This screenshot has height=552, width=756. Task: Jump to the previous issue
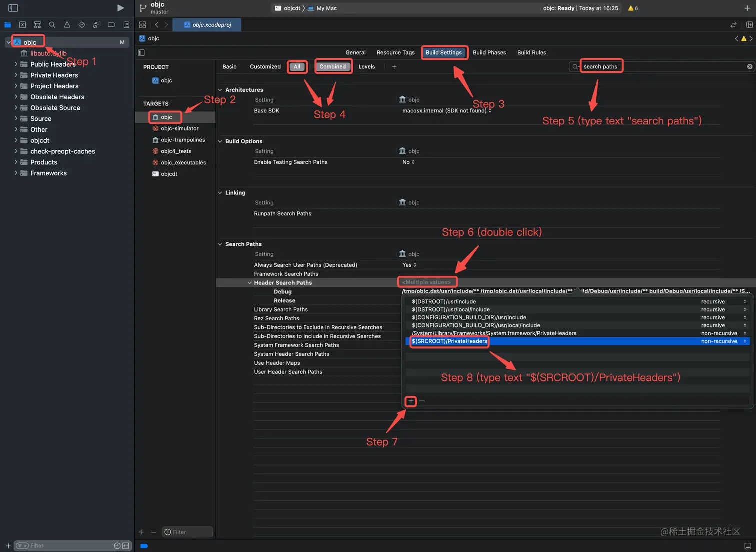click(x=736, y=39)
